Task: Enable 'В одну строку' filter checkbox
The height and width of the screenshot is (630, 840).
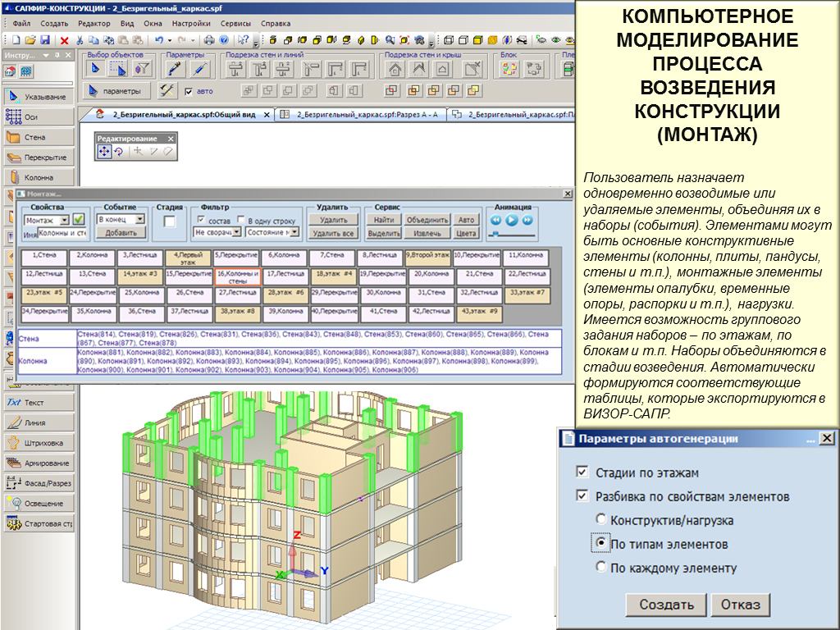Action: pos(241,220)
